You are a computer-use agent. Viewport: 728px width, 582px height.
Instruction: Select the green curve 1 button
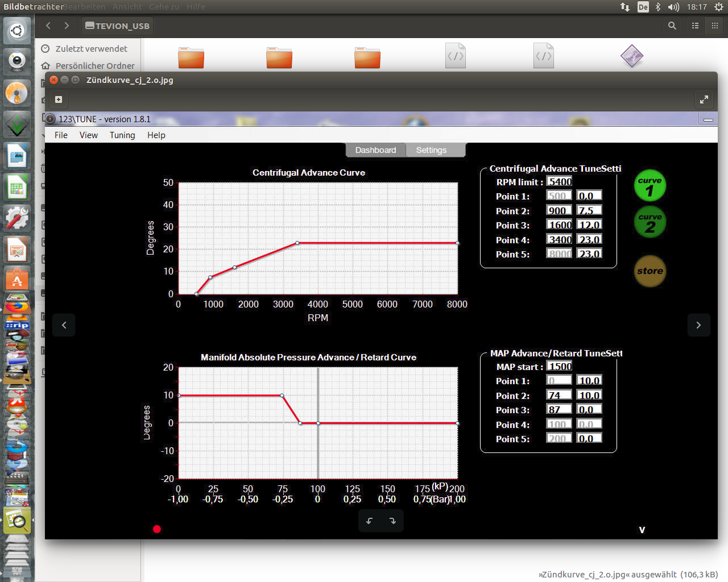pyautogui.click(x=650, y=186)
